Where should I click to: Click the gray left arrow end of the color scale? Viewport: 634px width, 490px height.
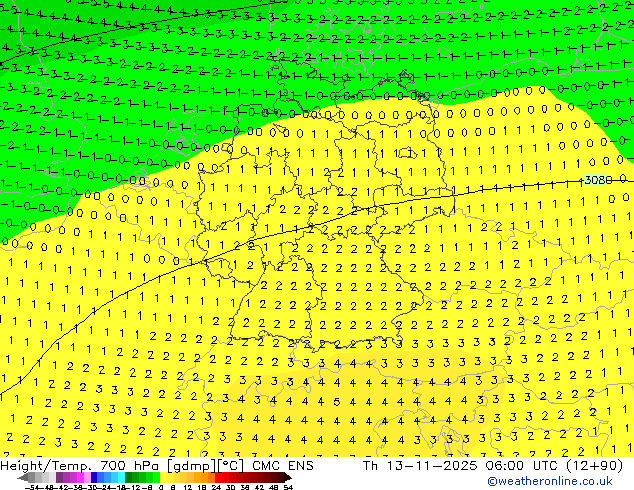tap(23, 477)
